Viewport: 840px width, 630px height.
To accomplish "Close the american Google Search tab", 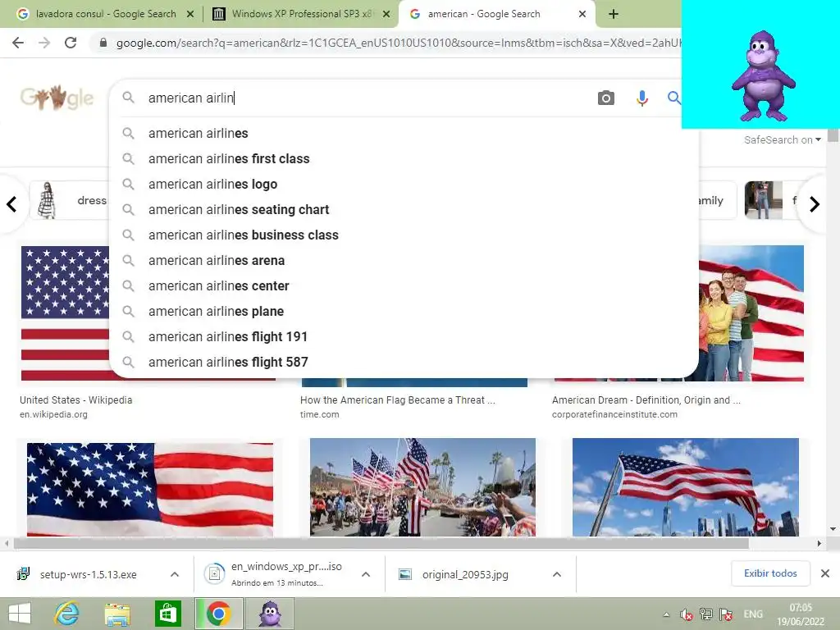I will [582, 14].
